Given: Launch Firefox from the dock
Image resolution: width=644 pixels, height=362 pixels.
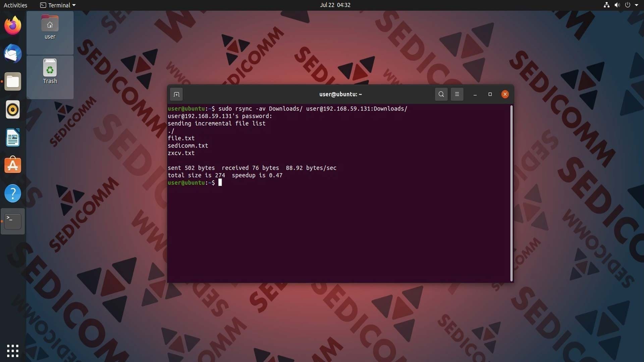Looking at the screenshot, I should [13, 25].
